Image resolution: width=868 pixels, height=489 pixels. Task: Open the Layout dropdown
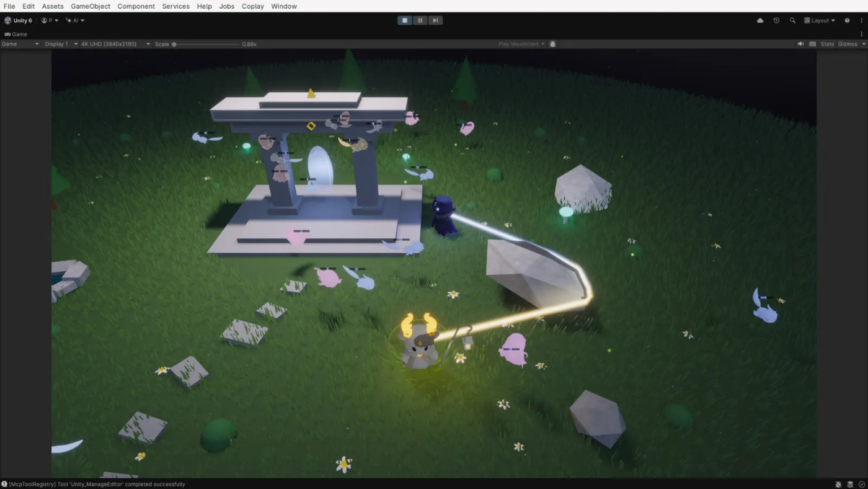(x=820, y=20)
